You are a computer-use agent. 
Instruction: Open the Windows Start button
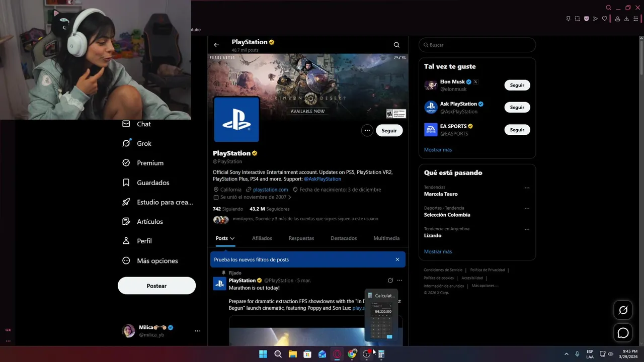263,354
